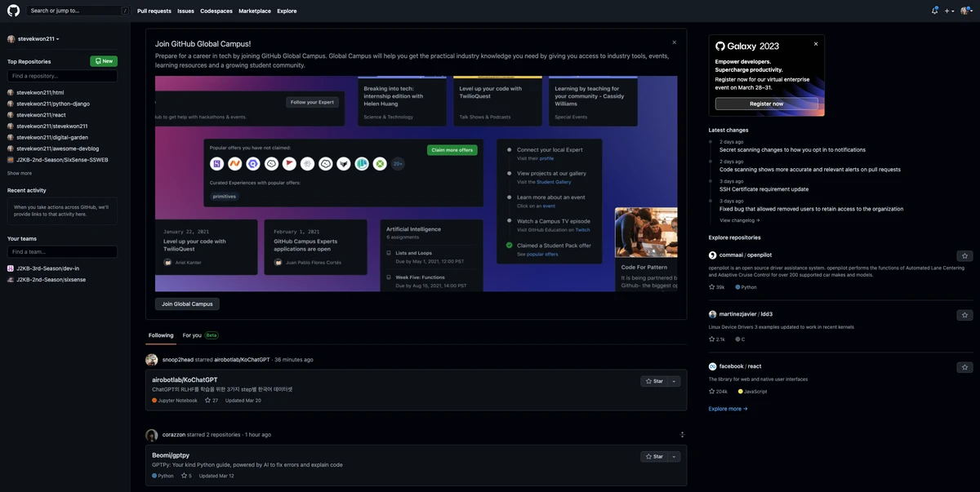Screen dimensions: 980x492
Task: Open the notifications bell icon
Action: (934, 11)
